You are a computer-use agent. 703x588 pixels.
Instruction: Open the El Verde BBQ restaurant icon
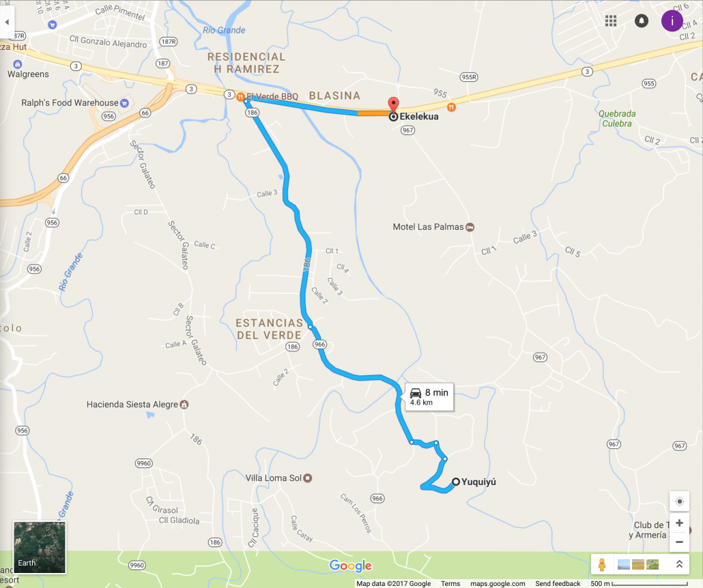[241, 96]
